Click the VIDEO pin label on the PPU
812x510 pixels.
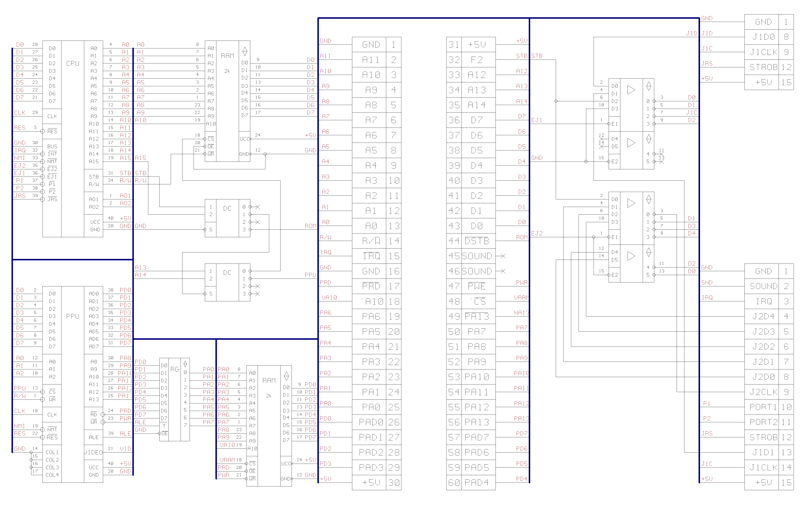[93, 452]
